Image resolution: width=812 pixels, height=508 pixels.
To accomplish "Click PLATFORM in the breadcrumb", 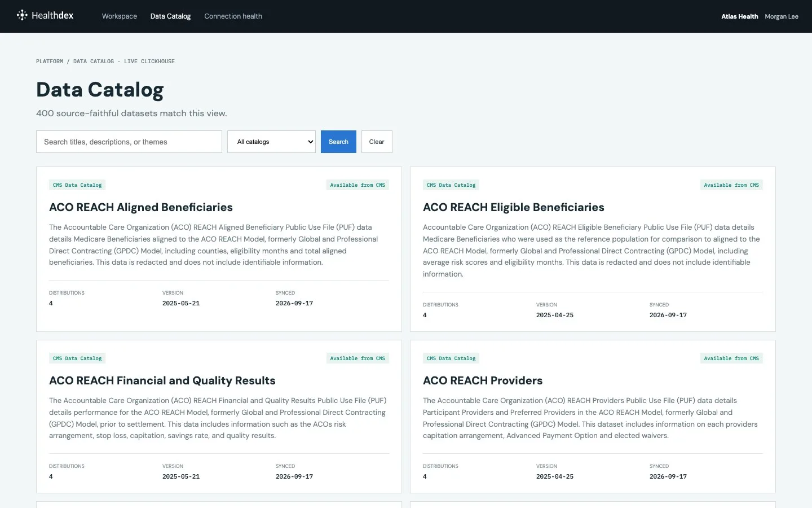I will (50, 62).
